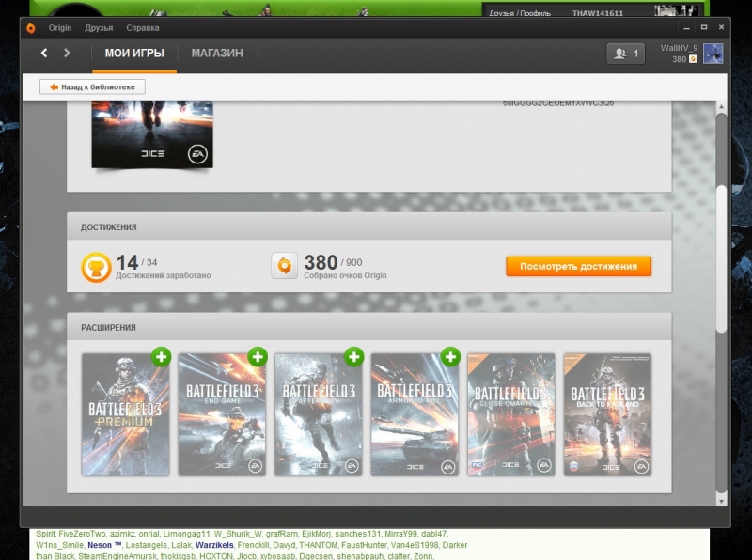The width and height of the screenshot is (752, 560).
Task: Open the Друзья menu
Action: click(99, 28)
